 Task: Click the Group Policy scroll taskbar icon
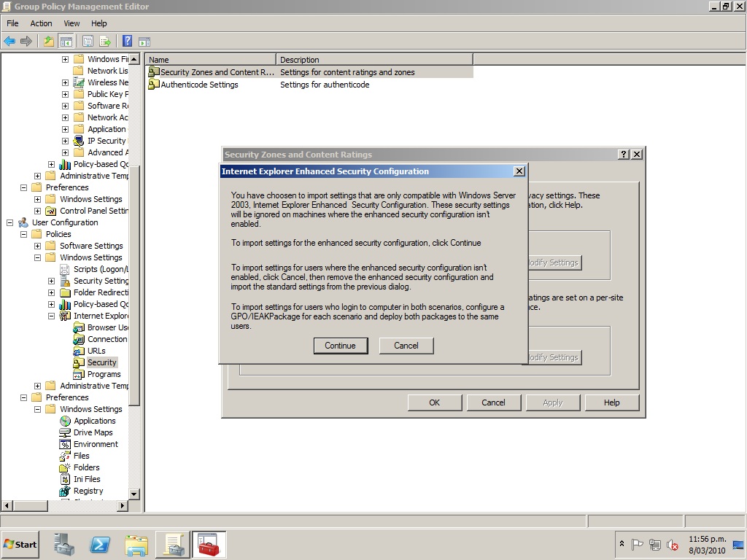click(173, 544)
